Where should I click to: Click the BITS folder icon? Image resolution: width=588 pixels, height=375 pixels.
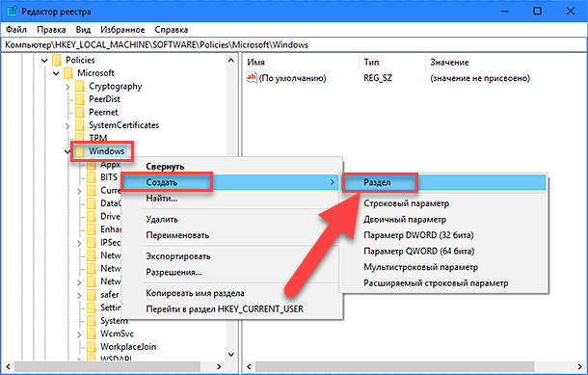tap(92, 177)
